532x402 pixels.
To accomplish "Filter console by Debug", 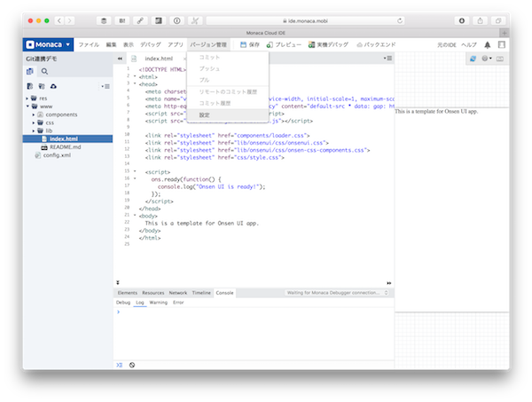I will 123,303.
